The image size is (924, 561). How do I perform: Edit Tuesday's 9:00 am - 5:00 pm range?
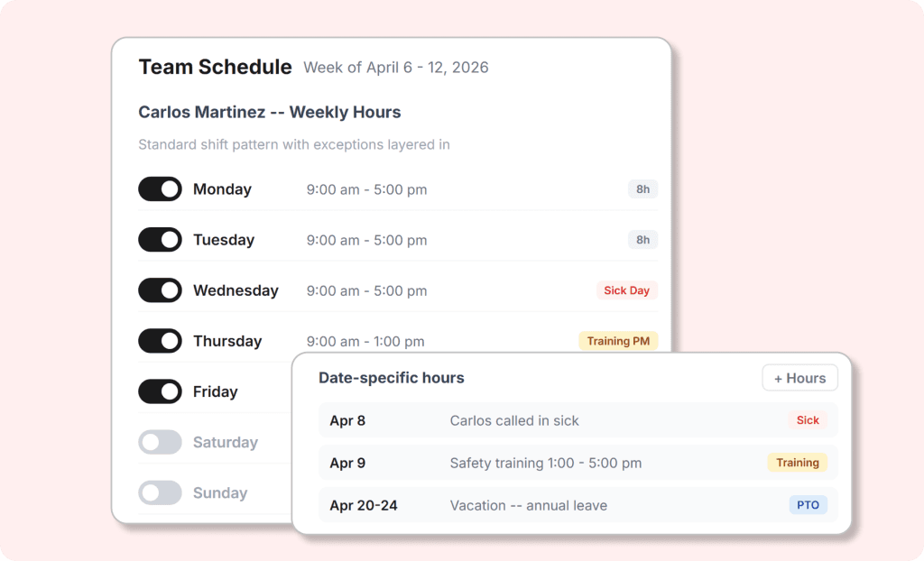point(366,240)
